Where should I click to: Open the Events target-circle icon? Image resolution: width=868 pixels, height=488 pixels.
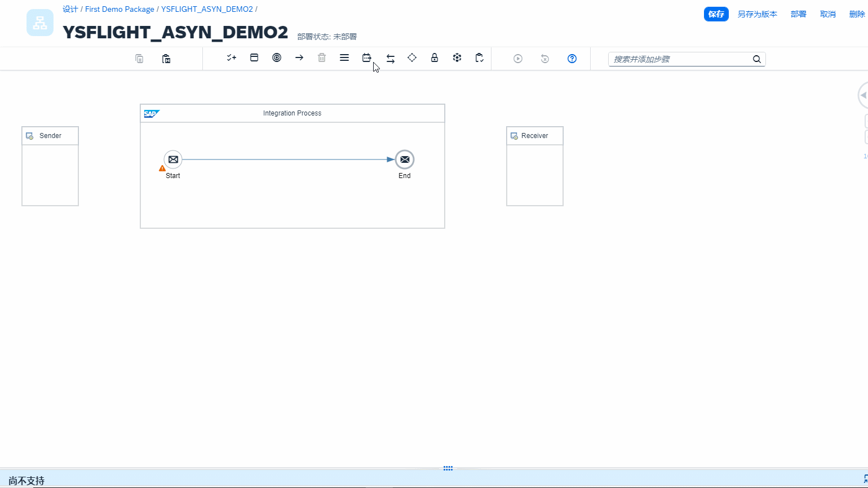click(x=277, y=58)
